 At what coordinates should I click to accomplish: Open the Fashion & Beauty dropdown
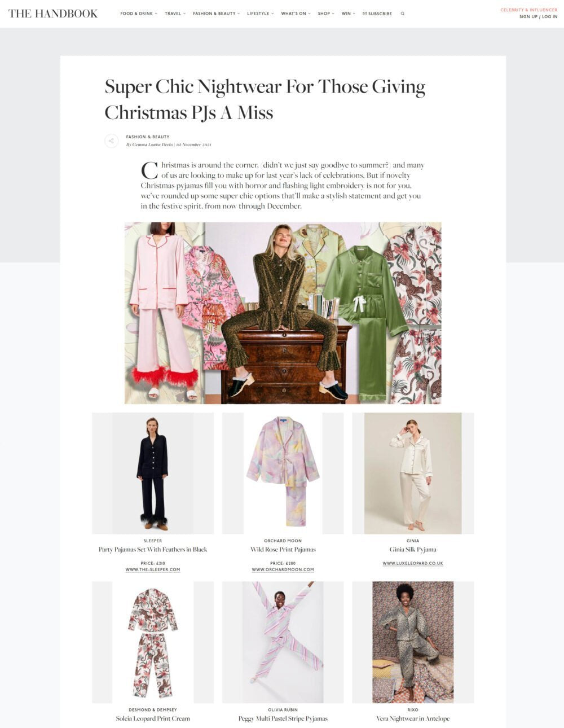tap(217, 14)
